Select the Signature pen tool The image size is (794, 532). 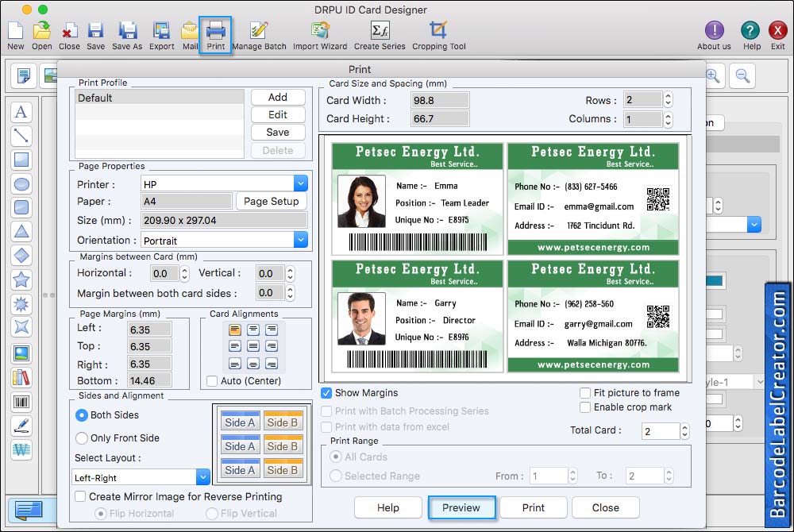21,426
